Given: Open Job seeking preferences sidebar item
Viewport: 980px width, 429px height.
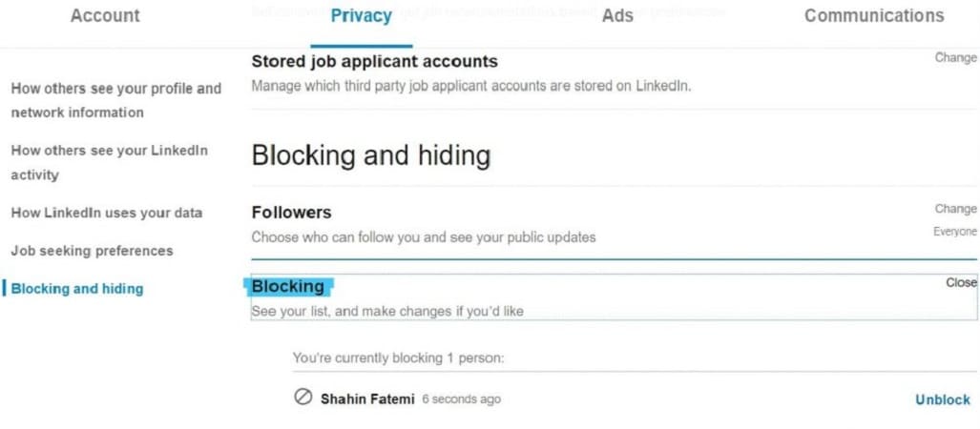Looking at the screenshot, I should click(92, 251).
